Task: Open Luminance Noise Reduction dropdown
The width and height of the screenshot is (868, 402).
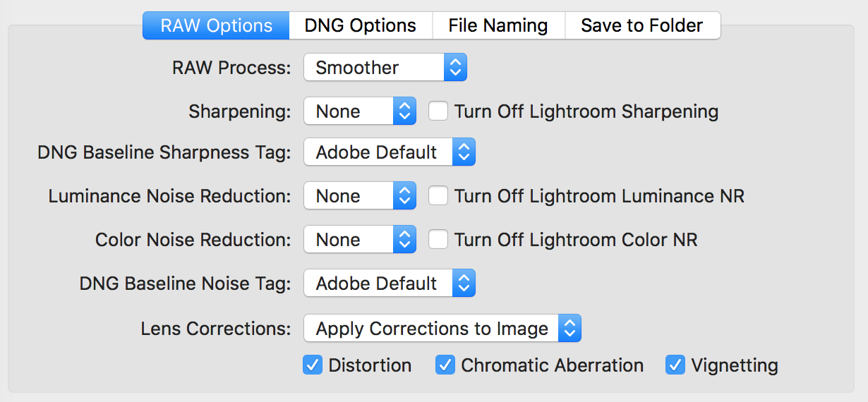Action: pyautogui.click(x=360, y=196)
